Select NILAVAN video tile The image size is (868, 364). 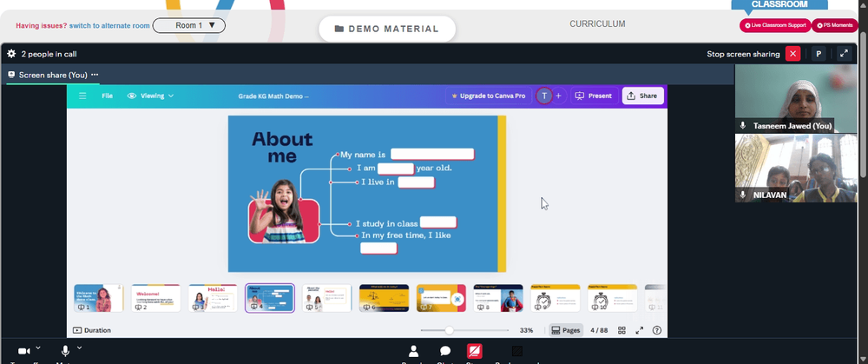click(x=795, y=168)
